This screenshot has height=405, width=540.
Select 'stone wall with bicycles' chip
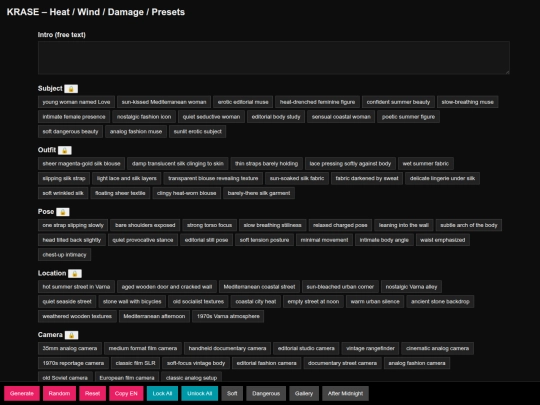click(x=132, y=302)
